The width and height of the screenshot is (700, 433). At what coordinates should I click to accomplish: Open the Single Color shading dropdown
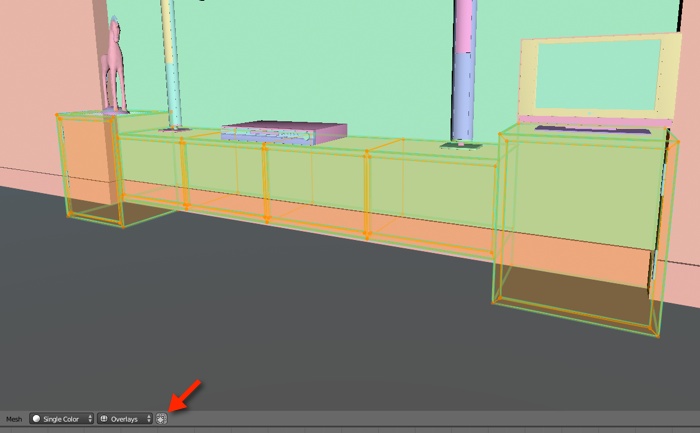click(x=62, y=419)
